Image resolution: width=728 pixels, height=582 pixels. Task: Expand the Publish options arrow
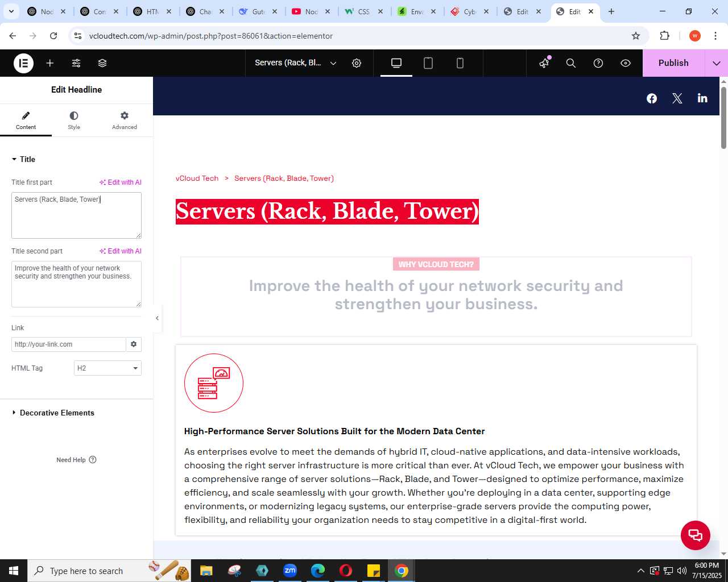[x=717, y=63]
